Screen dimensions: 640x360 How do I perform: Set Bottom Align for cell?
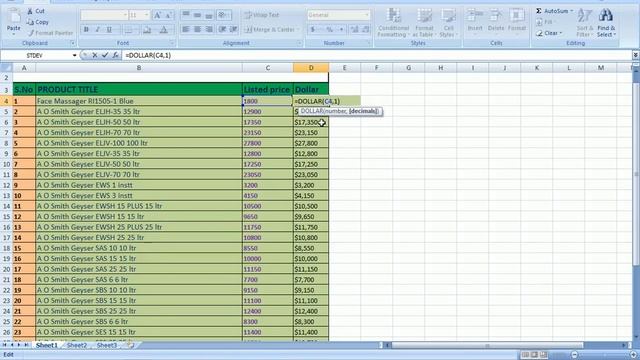coord(209,15)
